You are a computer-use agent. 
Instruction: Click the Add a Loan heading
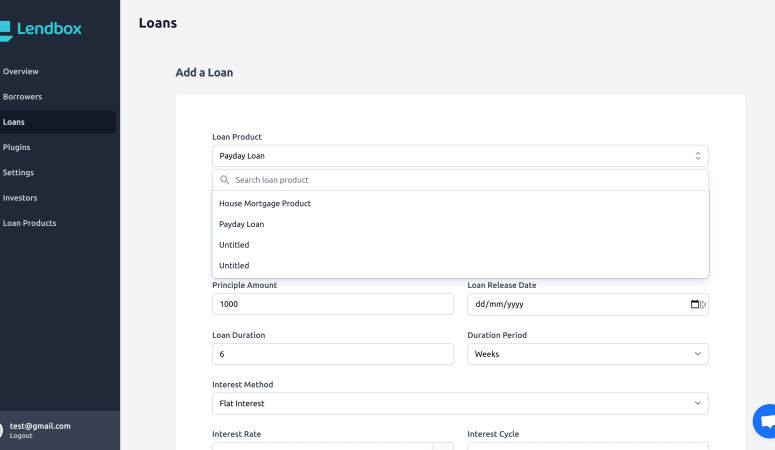(204, 72)
